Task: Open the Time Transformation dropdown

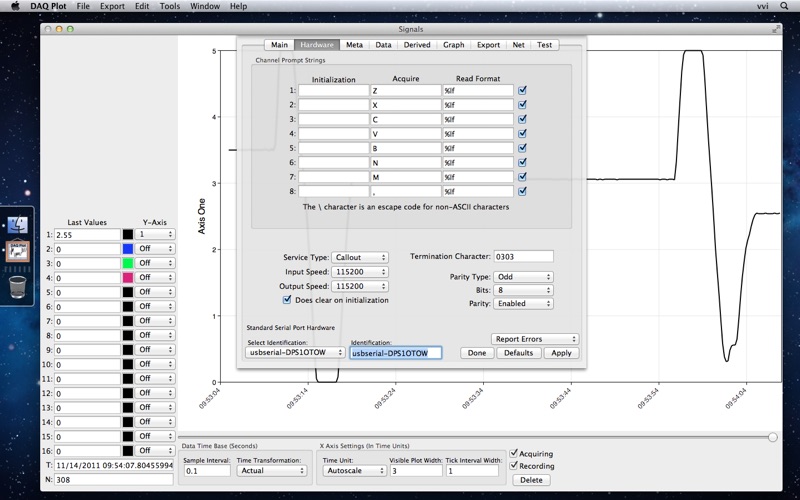Action: coord(271,470)
